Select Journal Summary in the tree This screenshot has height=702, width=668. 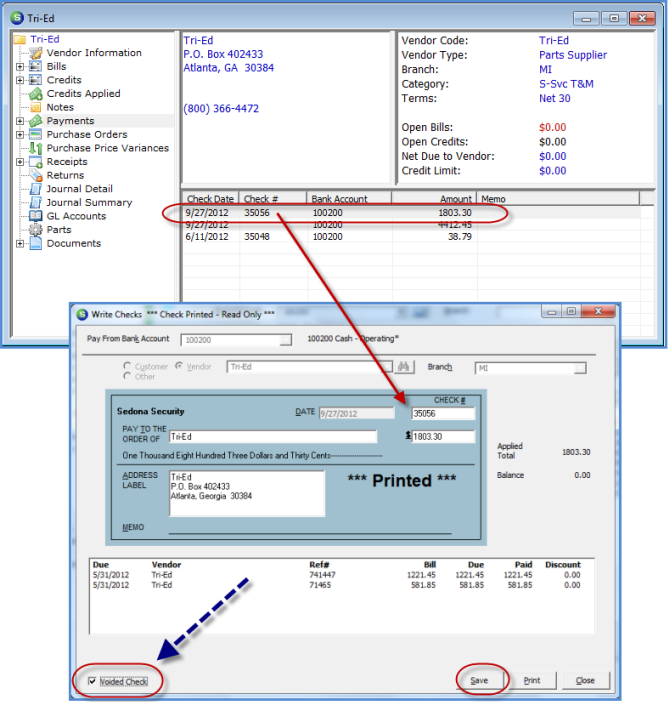pyautogui.click(x=90, y=202)
